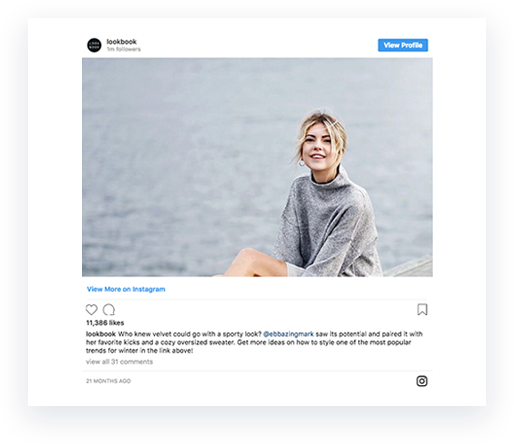
Task: Click the caption's last line about winter trends
Action: [139, 351]
